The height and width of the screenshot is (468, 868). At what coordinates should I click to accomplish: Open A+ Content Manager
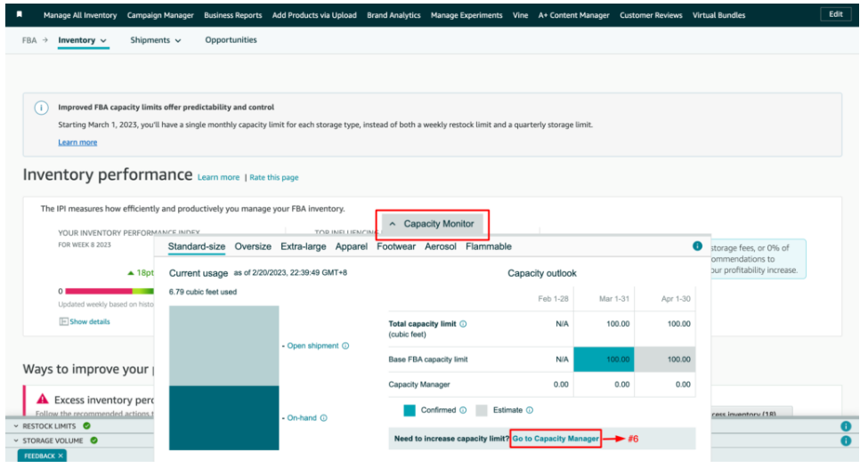coord(574,15)
